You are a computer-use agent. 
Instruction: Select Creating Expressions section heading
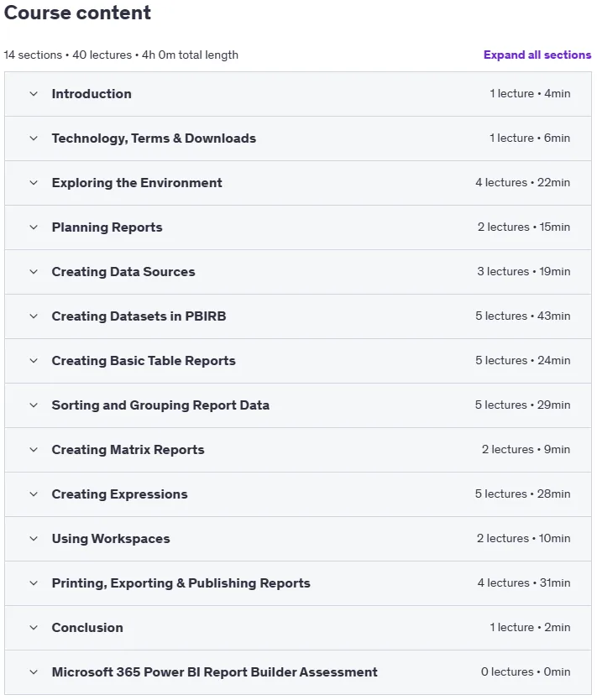(120, 494)
